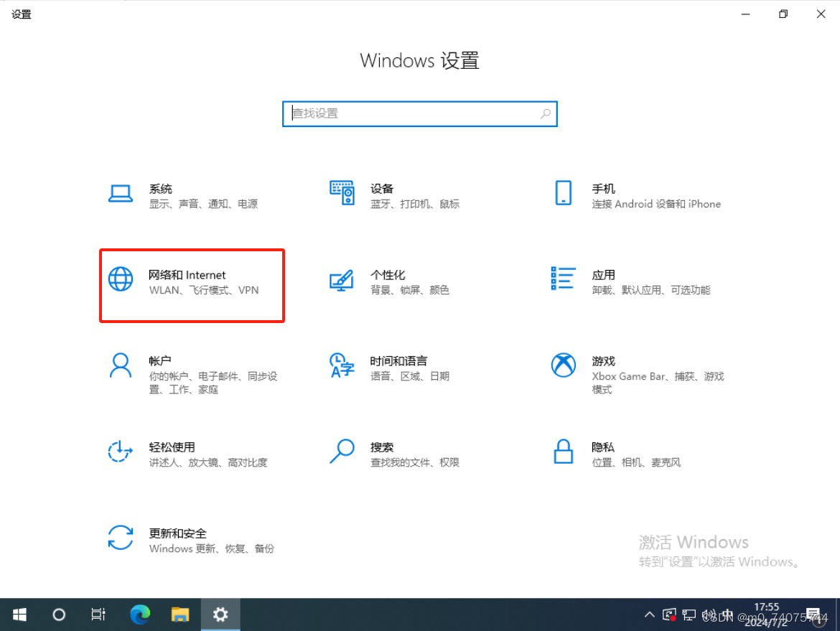Viewport: 840px width, 631px height.
Task: Open the 隐私 padlock icon
Action: [x=563, y=452]
